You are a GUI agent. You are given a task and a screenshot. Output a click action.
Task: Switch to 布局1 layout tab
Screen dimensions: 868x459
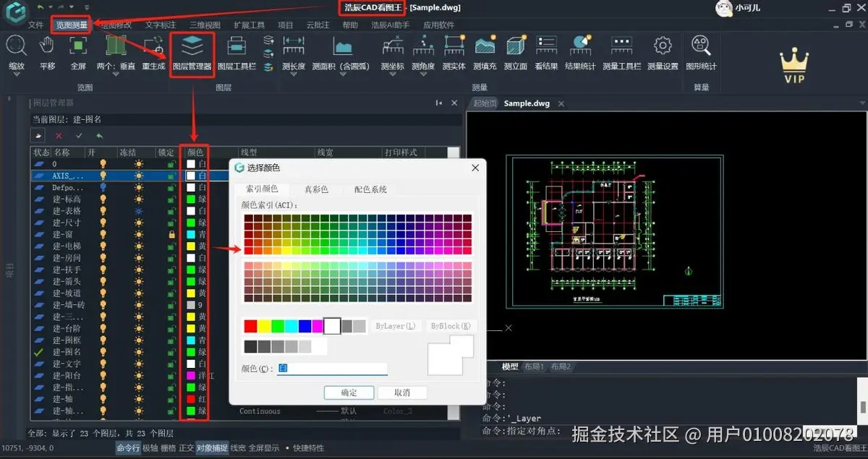533,367
